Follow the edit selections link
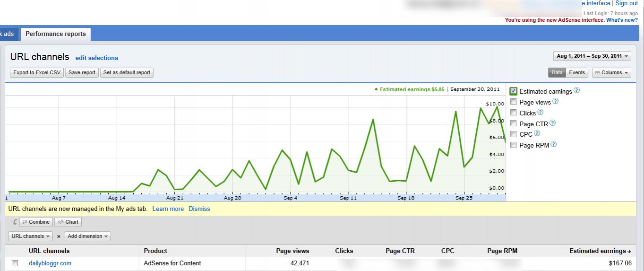644x271 pixels. [x=97, y=58]
